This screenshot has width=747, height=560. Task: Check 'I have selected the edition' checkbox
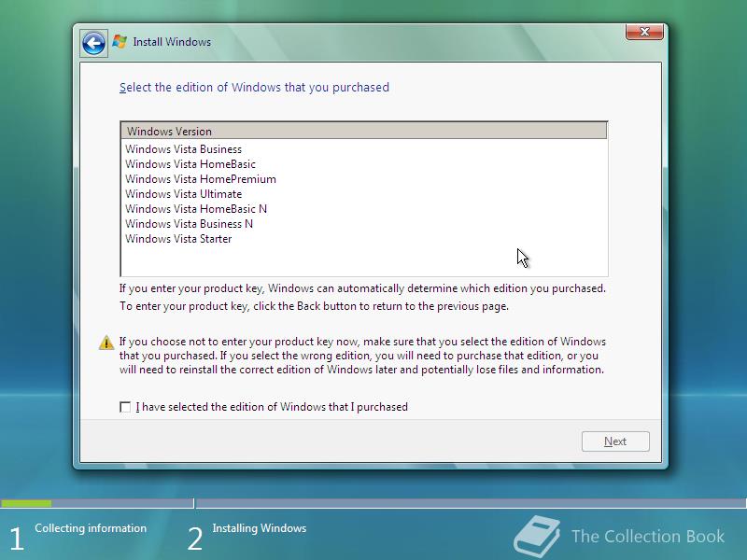coord(125,407)
